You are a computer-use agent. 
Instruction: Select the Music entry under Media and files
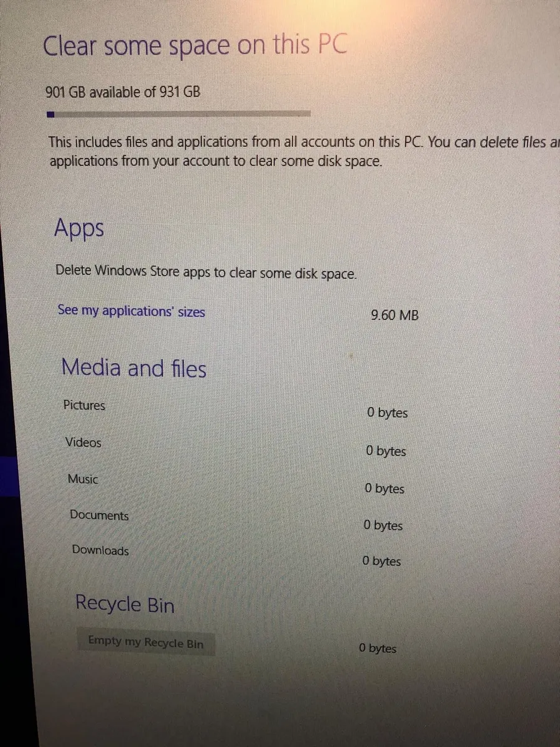(x=83, y=479)
